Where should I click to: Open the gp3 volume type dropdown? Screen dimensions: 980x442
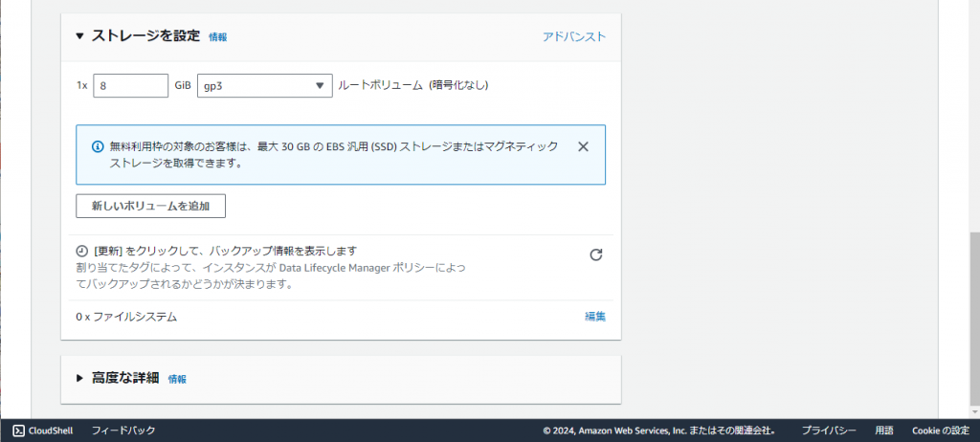tap(264, 86)
